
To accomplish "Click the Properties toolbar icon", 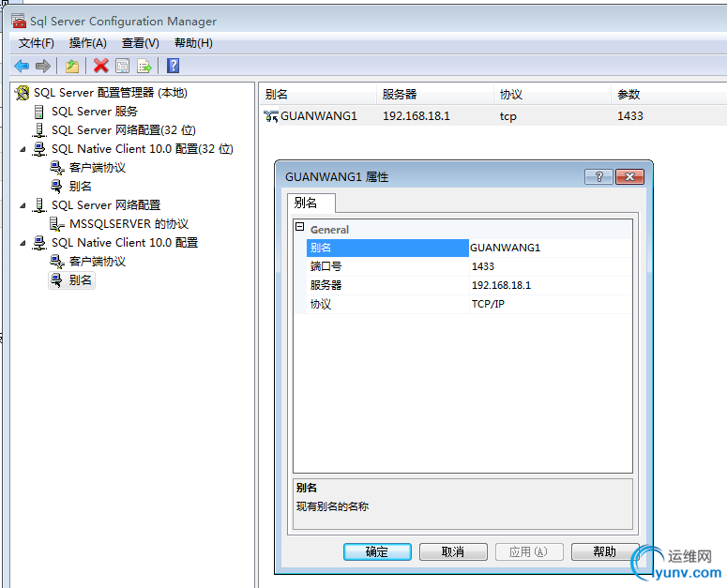I will (122, 66).
